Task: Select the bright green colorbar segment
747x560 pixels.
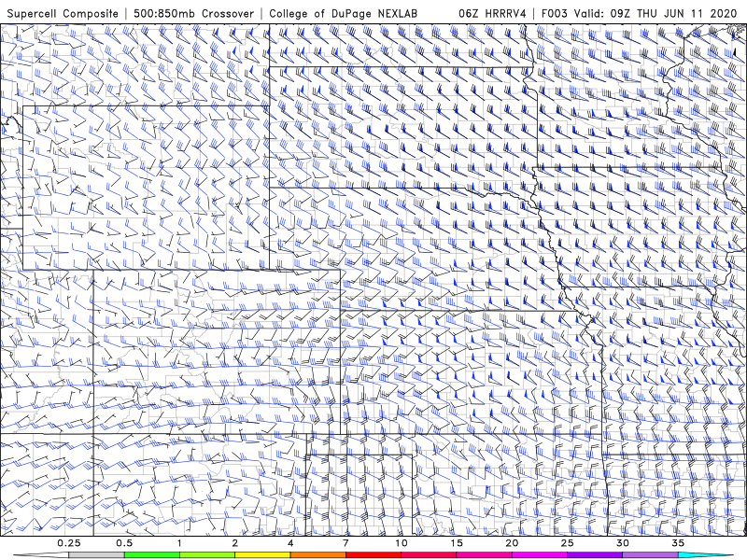Action: (152, 555)
